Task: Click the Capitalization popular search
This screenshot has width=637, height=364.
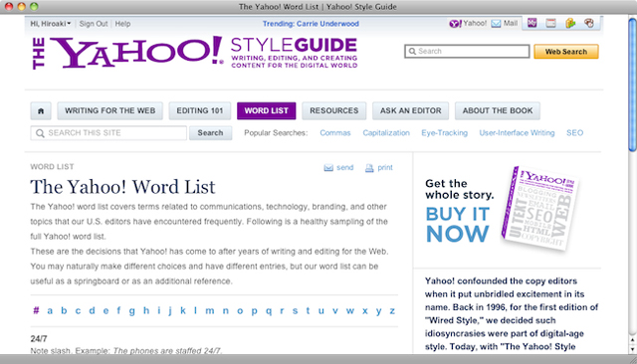Action: [x=386, y=133]
